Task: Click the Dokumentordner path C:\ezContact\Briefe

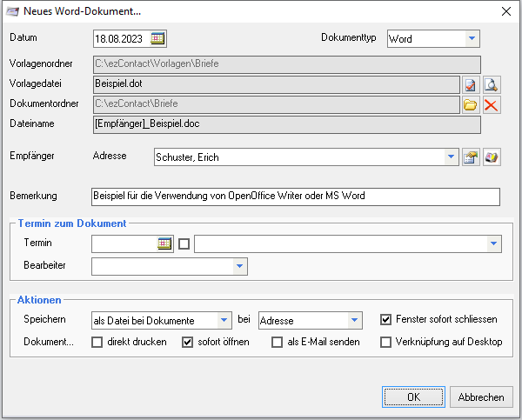Action: (277, 105)
